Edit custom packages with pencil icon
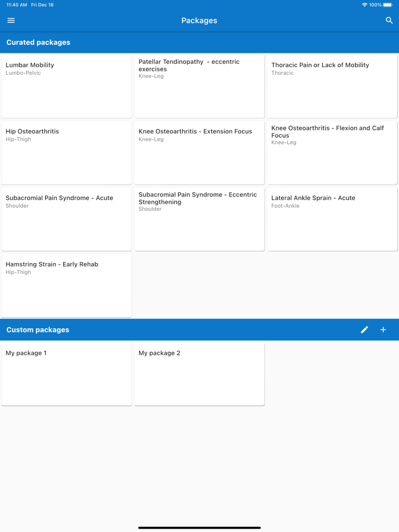Image resolution: width=399 pixels, height=532 pixels. [364, 330]
